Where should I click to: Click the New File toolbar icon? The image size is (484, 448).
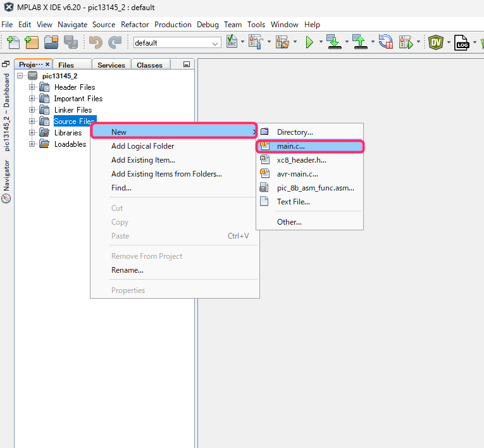(13, 42)
